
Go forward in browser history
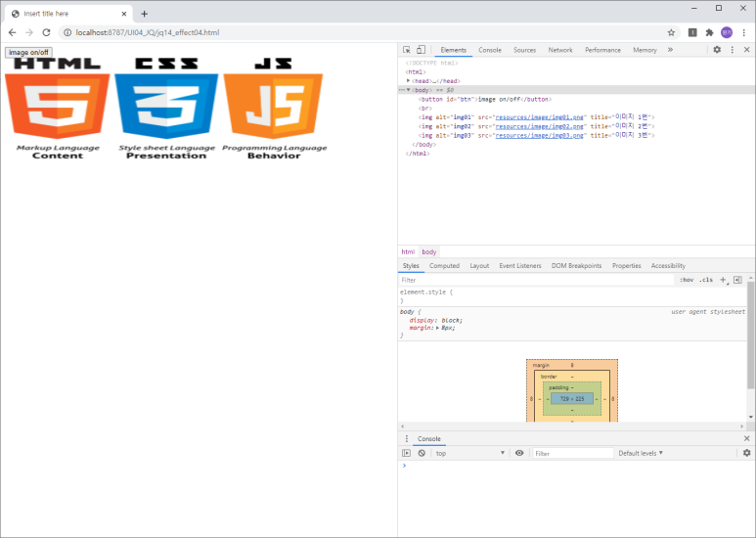click(x=29, y=32)
